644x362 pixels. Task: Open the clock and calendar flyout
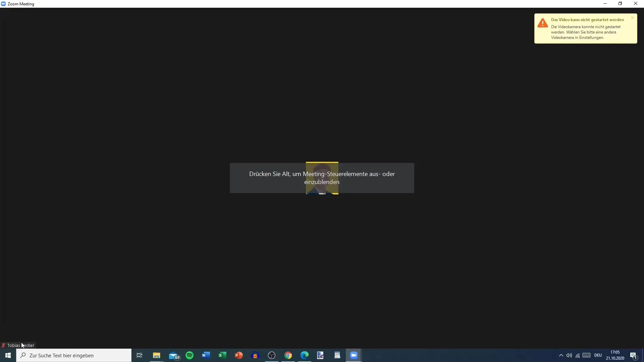click(x=615, y=355)
